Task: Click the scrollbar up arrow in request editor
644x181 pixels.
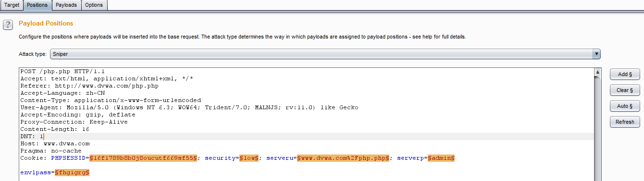Action: point(597,72)
